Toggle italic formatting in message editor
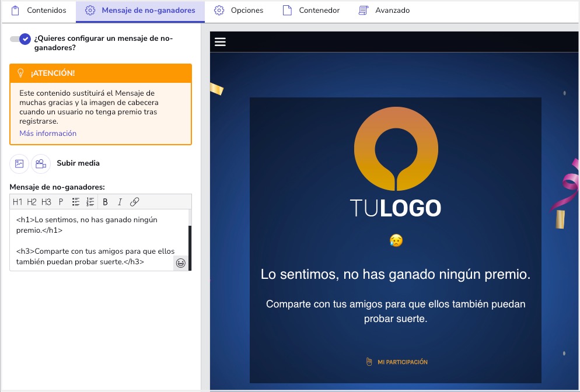Viewport: 580px width, 392px height. click(120, 202)
